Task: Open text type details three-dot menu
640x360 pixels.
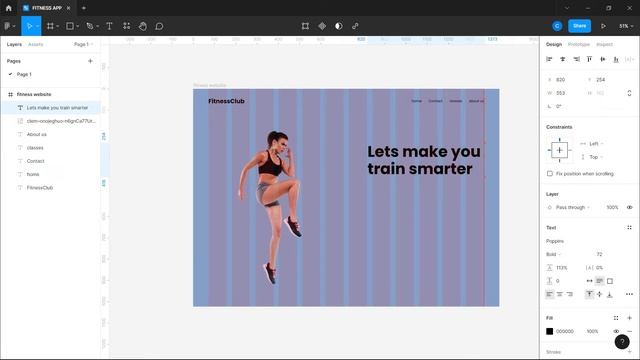Action: (x=629, y=294)
